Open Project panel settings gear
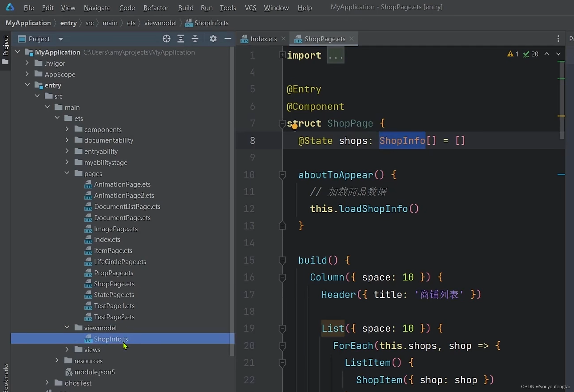 click(213, 39)
